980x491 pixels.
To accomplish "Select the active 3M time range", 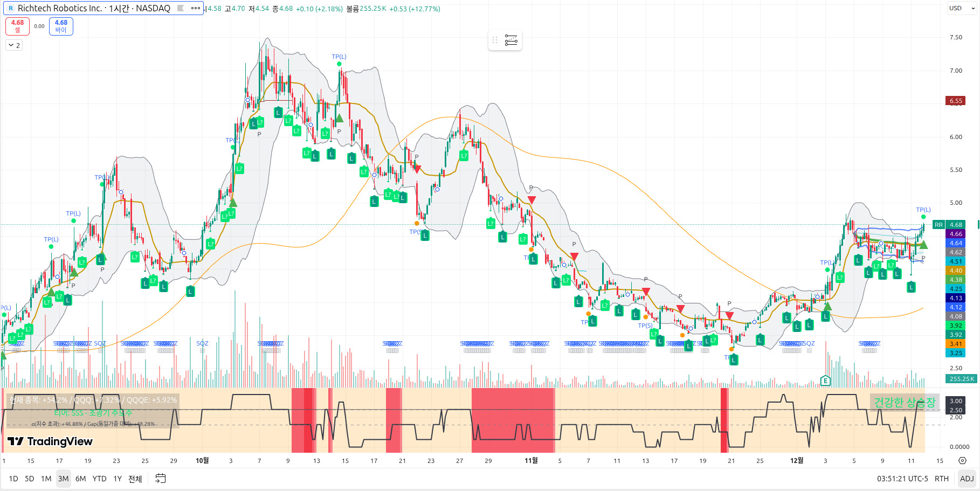I will (x=63, y=479).
